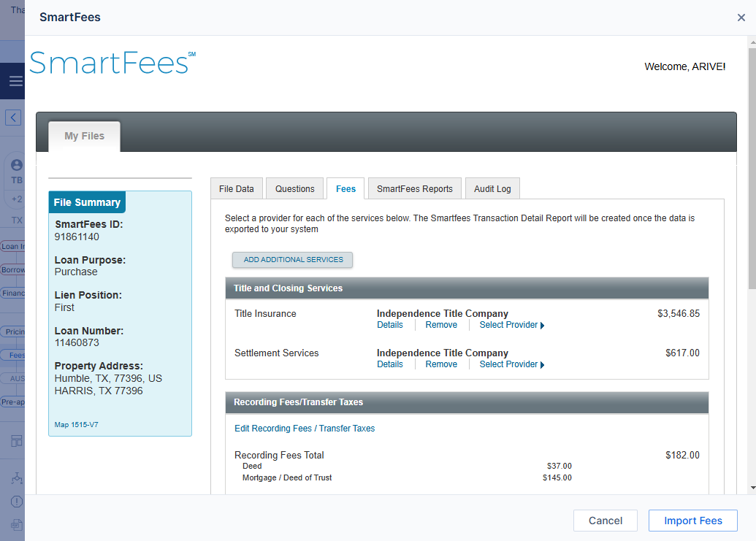Click the documents icon at sidebar bottom
This screenshot has width=756, height=541.
[x=16, y=525]
